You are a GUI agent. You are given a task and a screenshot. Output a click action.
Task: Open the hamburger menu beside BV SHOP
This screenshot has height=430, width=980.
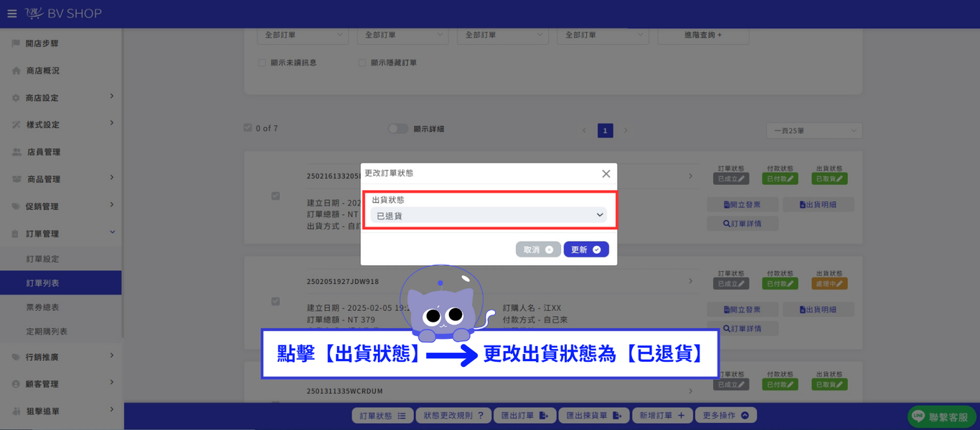point(11,14)
